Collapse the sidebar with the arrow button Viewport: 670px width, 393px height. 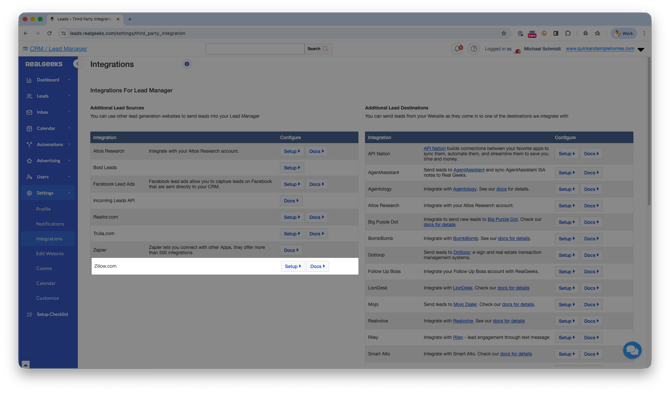coord(76,64)
